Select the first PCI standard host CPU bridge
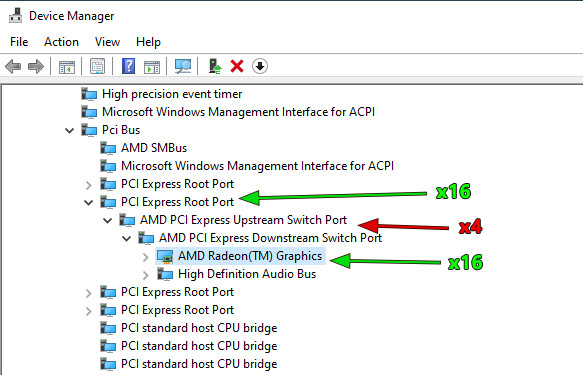Screen dimensions: 583x375 click(199, 328)
